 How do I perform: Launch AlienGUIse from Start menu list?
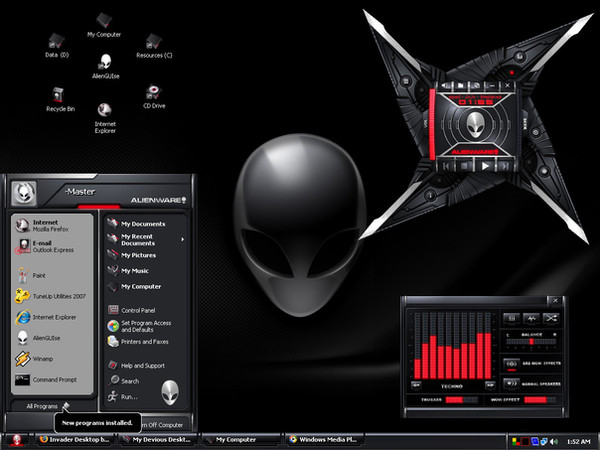[x=52, y=338]
